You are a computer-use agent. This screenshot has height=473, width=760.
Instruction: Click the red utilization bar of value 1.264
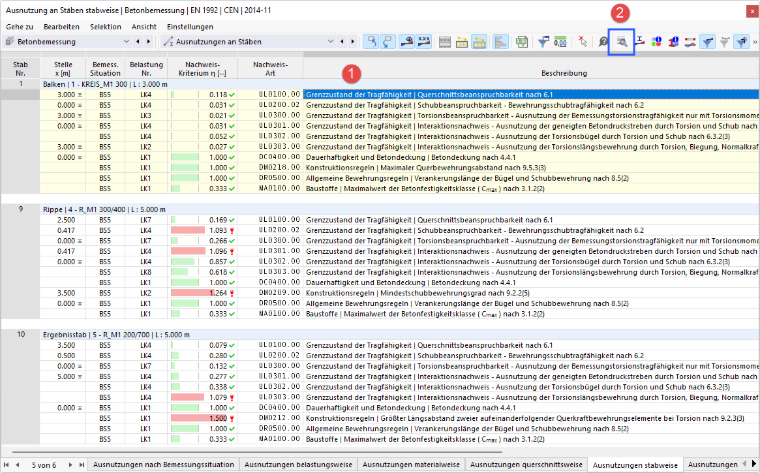click(x=190, y=293)
